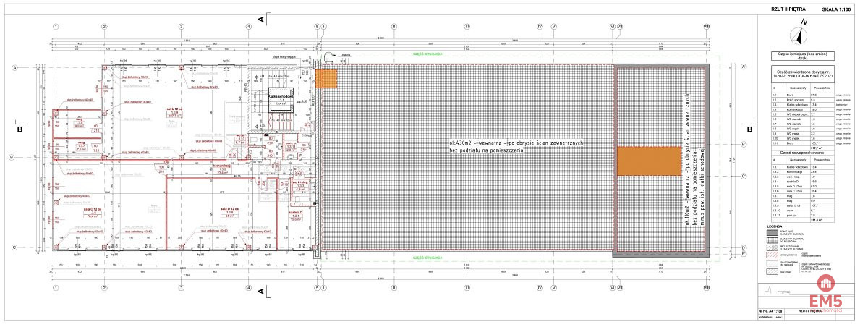Click the LEGENDA heading
868x327 pixels.
[776, 226]
